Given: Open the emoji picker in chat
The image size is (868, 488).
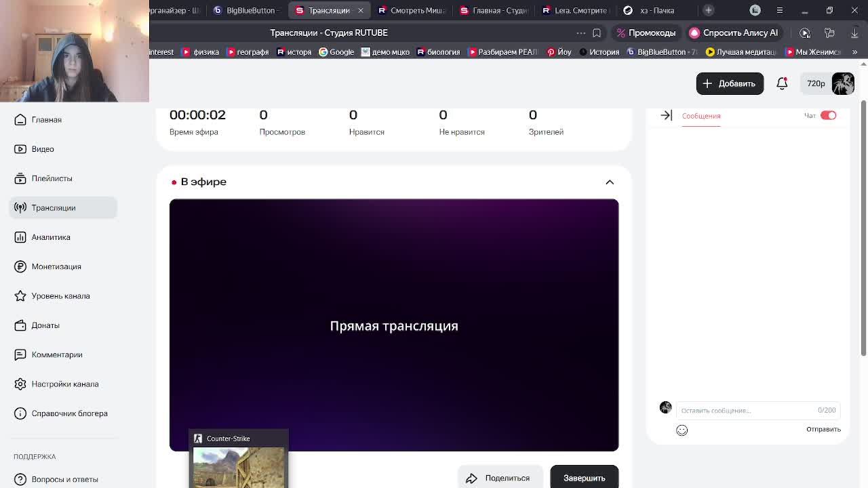Looking at the screenshot, I should 682,430.
